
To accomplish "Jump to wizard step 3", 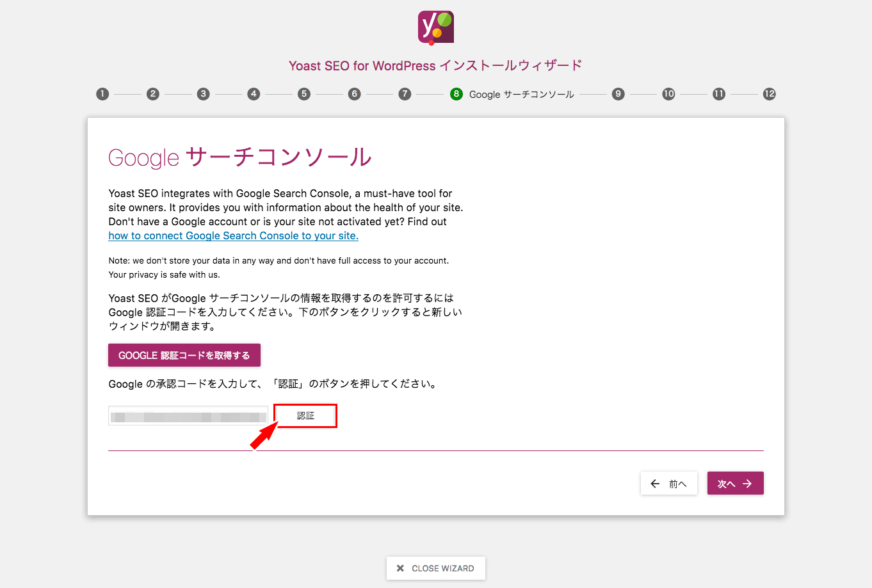I will click(203, 94).
